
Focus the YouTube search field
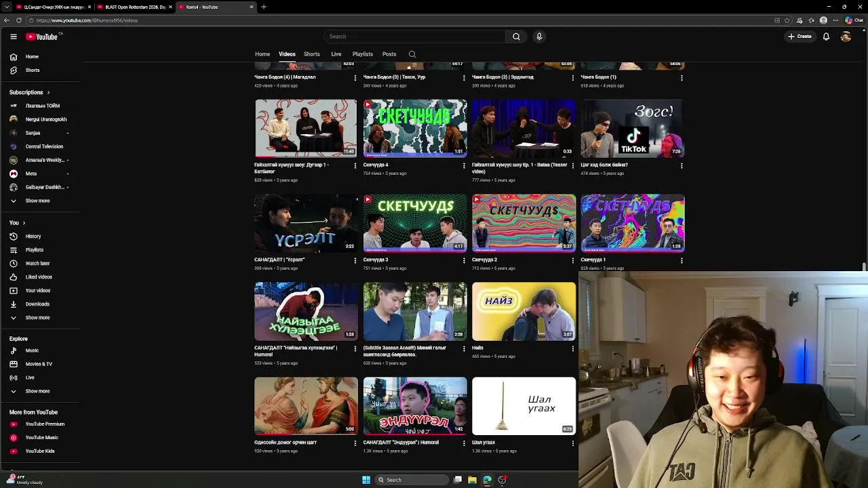414,37
